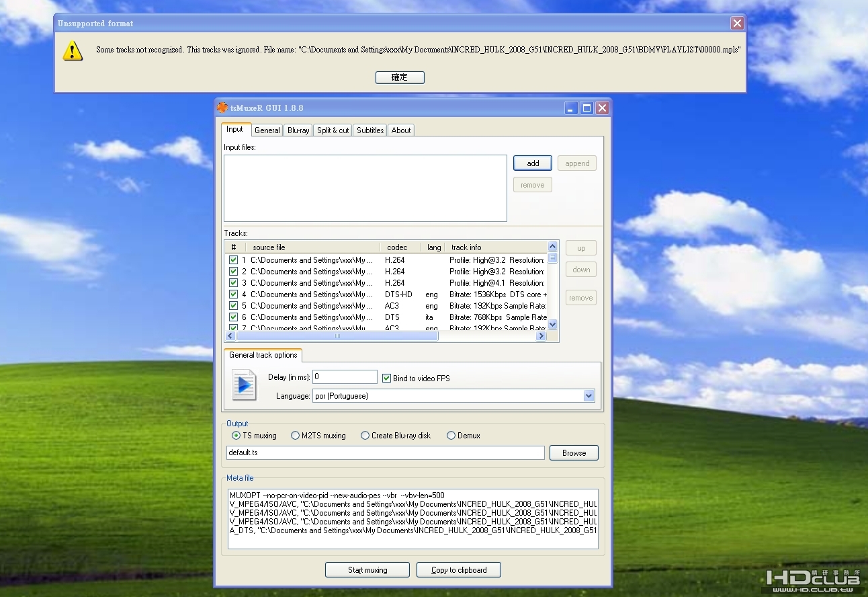Close the Unsupported format dialog

(x=737, y=24)
